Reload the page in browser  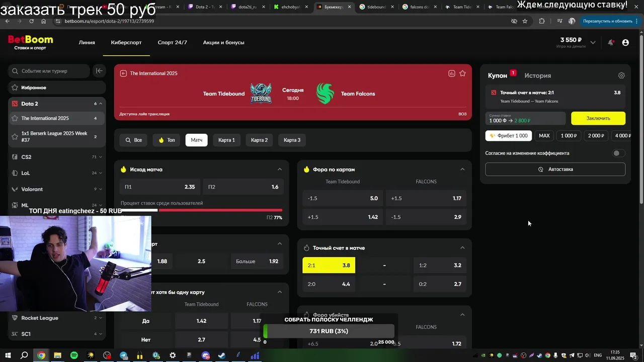pos(31,21)
